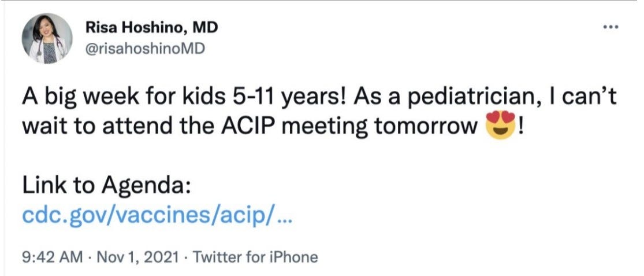Screen dimensions: 644x276
Task: Click the MD suffix in the display name
Action: point(206,28)
